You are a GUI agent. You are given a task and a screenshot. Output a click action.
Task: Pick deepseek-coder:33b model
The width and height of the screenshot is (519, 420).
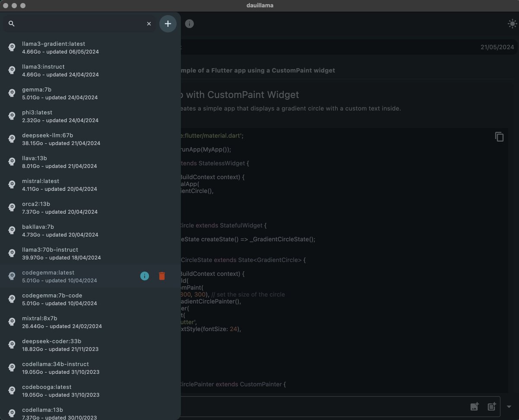pos(90,345)
